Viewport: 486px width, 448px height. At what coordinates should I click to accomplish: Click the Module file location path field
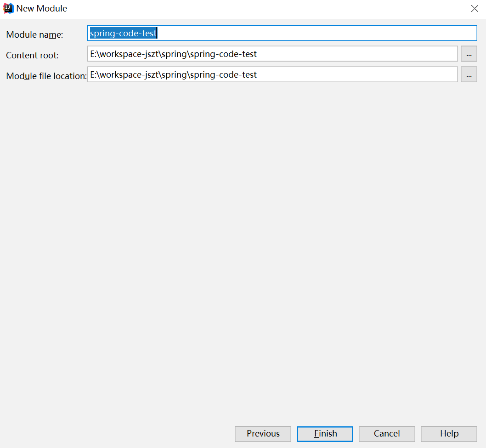point(272,74)
